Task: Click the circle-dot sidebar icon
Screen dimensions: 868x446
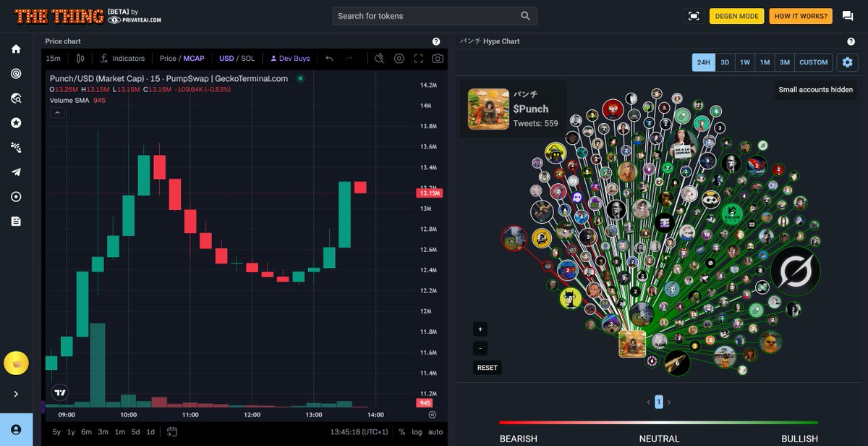Action: (x=16, y=197)
